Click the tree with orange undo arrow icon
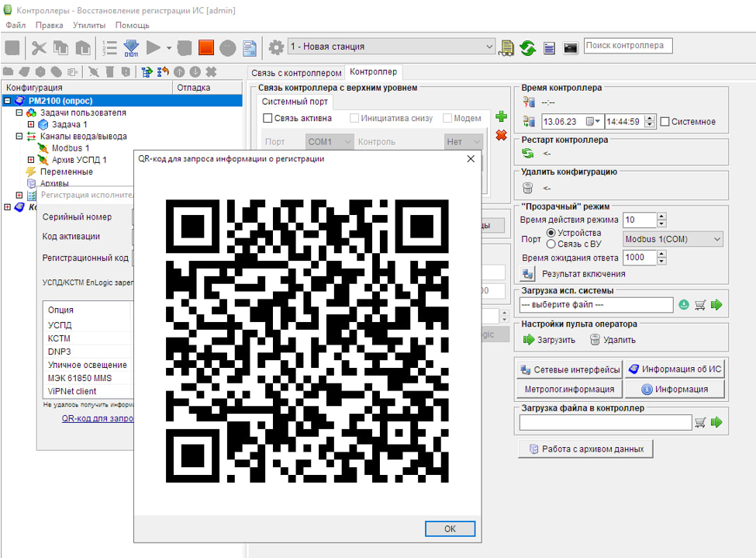Image resolution: width=756 pixels, height=558 pixels. coord(163,72)
